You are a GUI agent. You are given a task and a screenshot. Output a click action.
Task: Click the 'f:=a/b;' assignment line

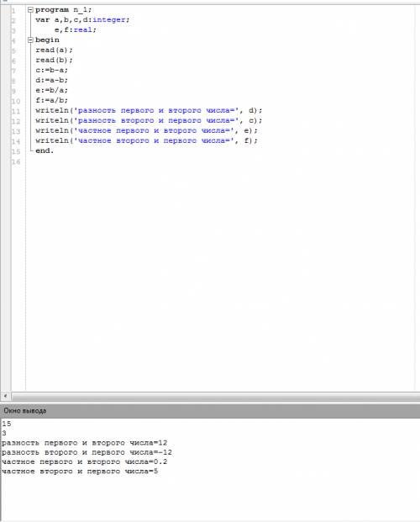click(x=51, y=100)
